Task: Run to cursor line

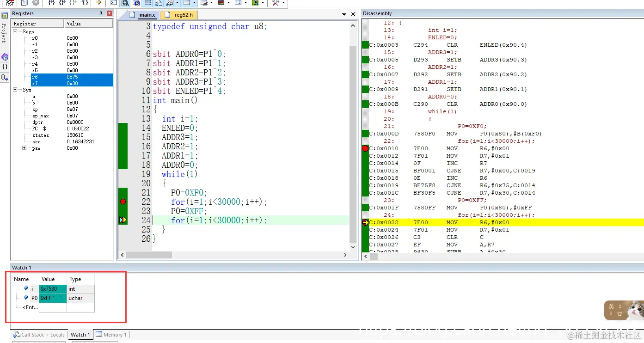Action: 85,3
